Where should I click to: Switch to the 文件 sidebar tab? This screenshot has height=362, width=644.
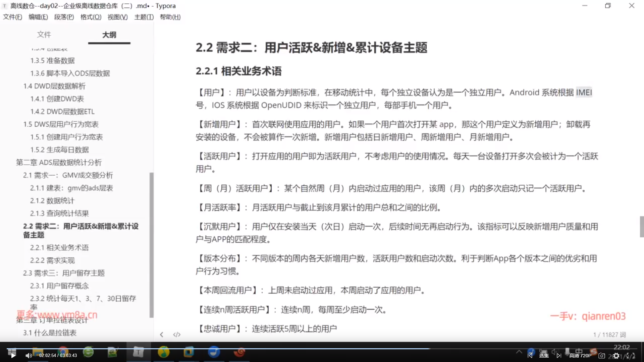(44, 35)
